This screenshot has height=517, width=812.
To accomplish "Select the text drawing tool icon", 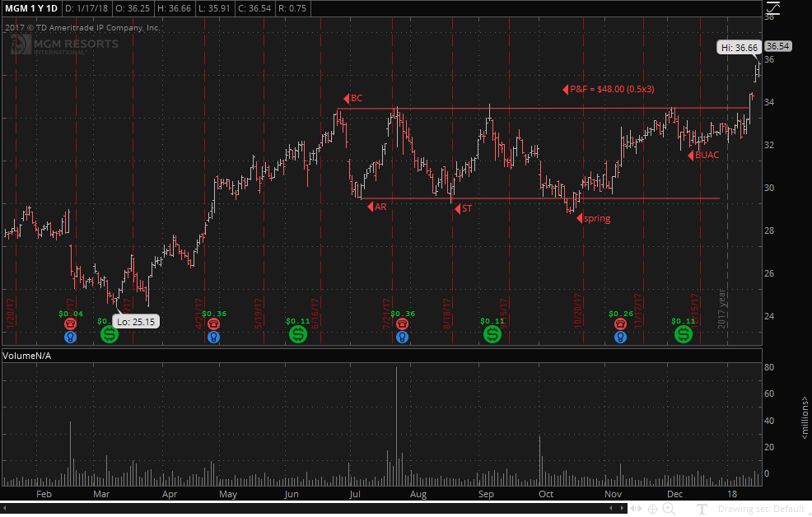I will point(701,509).
